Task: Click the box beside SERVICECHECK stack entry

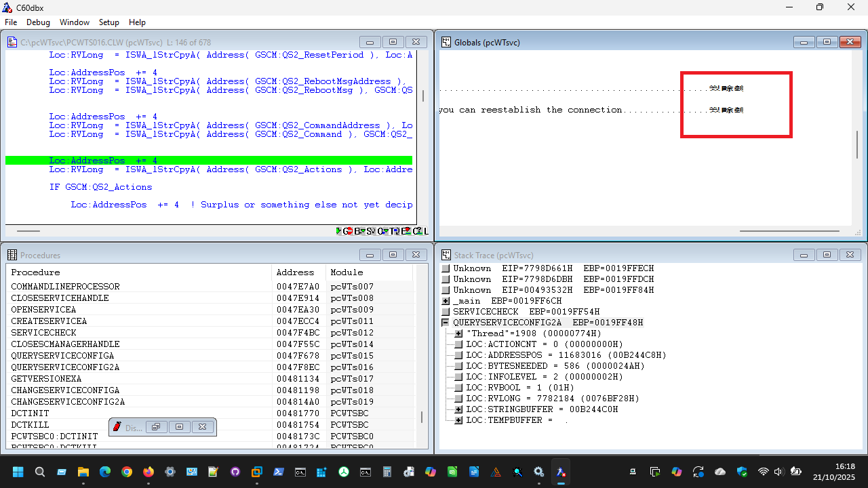Action: coord(446,312)
